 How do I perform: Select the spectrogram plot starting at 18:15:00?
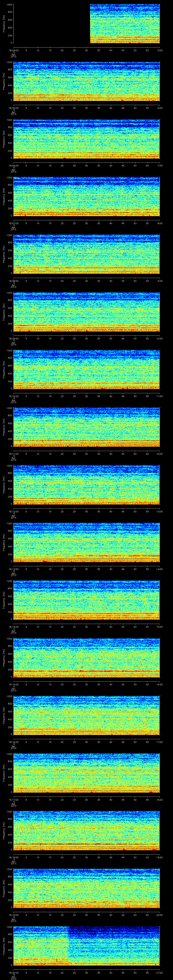(87, 658)
